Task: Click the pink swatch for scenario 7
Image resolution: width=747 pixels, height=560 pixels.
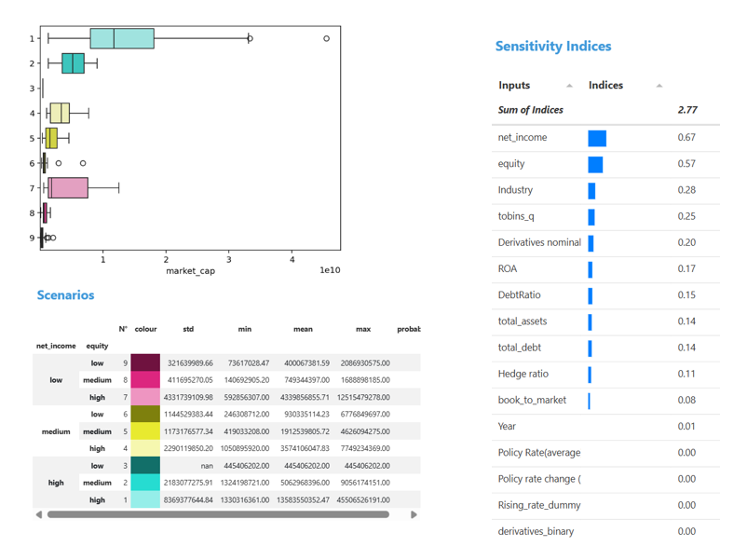Action: (143, 397)
